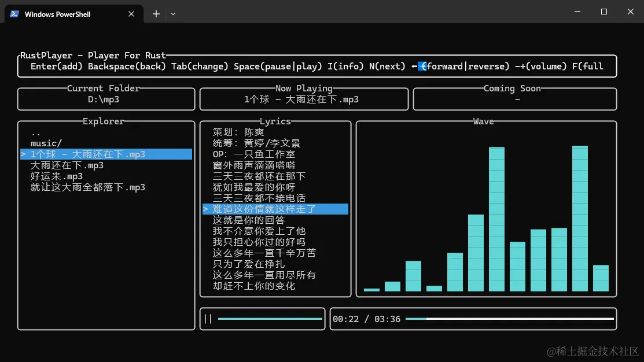Go up to the parent folder entry
Image resolution: width=644 pixels, height=362 pixels.
[x=36, y=132]
